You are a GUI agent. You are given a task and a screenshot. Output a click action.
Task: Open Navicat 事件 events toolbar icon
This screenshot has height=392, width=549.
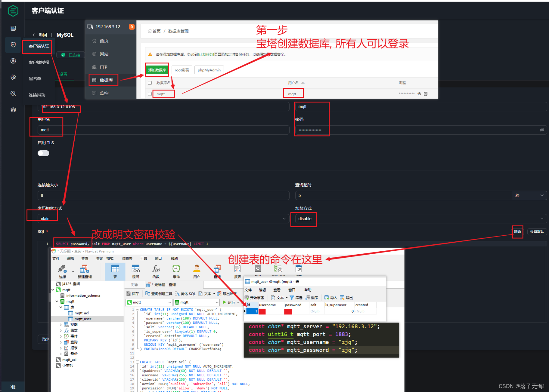click(x=176, y=271)
